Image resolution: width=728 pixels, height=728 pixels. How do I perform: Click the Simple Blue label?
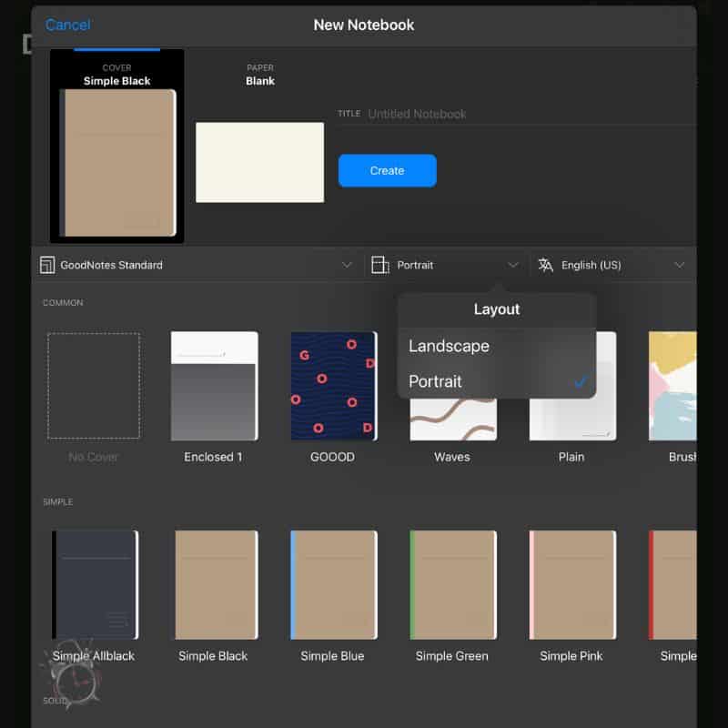(x=332, y=656)
